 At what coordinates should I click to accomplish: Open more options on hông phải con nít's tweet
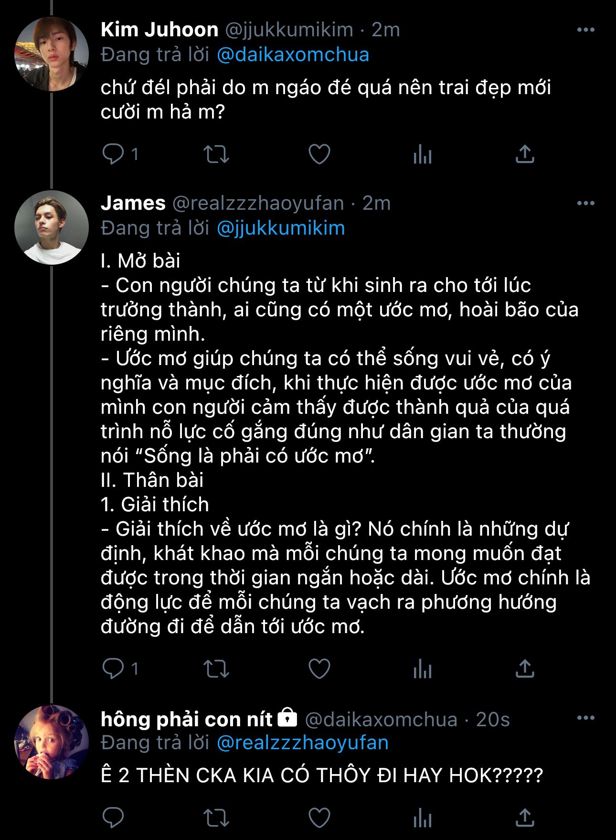click(585, 718)
